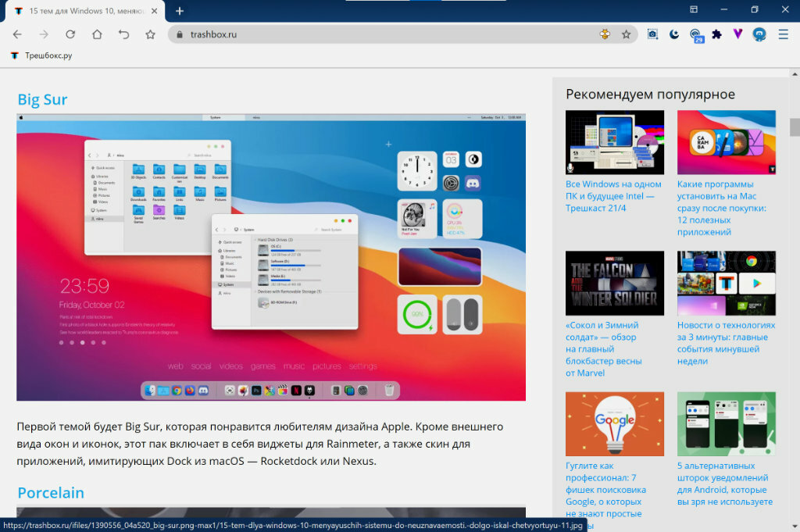
Task: Click the panel layout icon in the title bar
Action: (x=694, y=9)
